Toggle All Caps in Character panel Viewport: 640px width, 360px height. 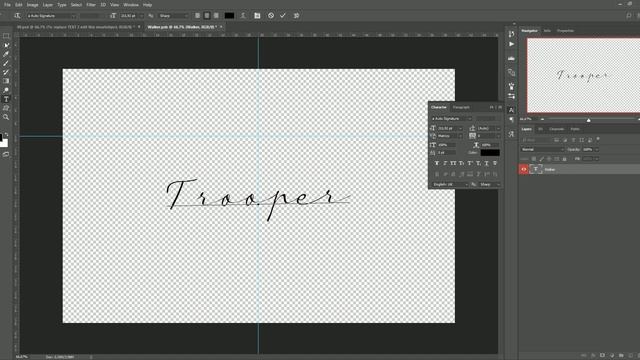point(453,163)
